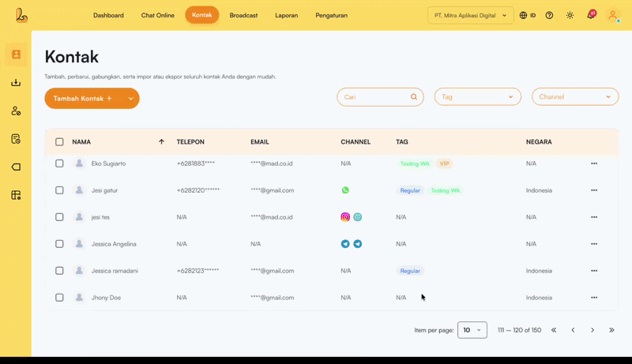Open the notifications bell icon
Screen dimensions: 632x364
(x=590, y=16)
